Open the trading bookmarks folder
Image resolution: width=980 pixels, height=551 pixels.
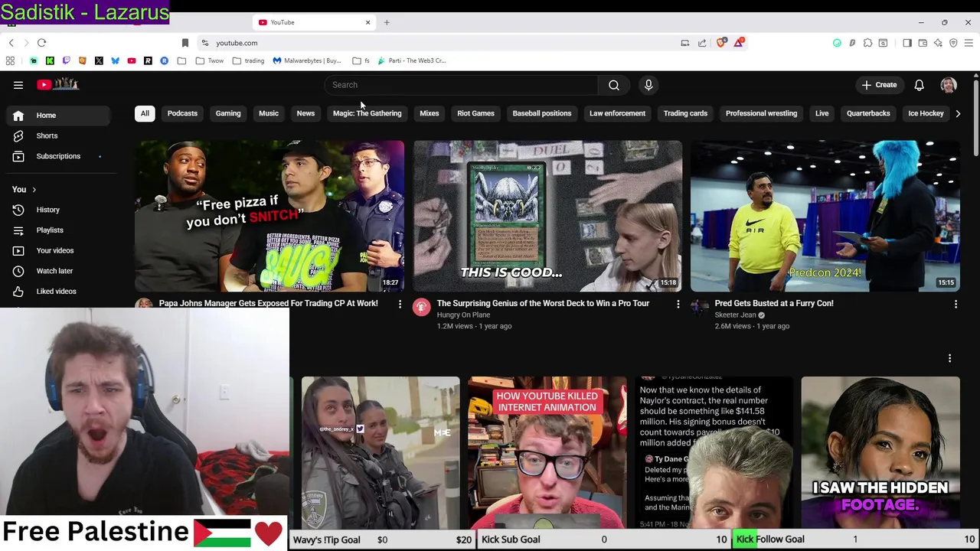tap(248, 60)
